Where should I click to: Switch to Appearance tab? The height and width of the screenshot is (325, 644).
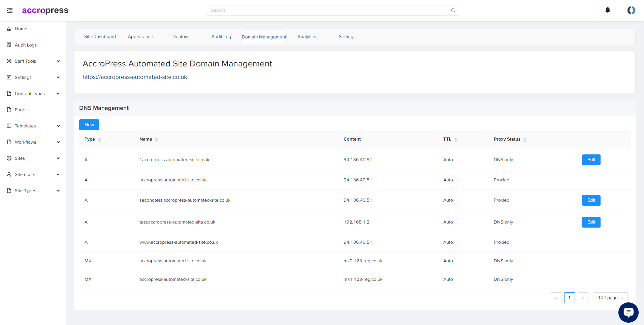140,37
